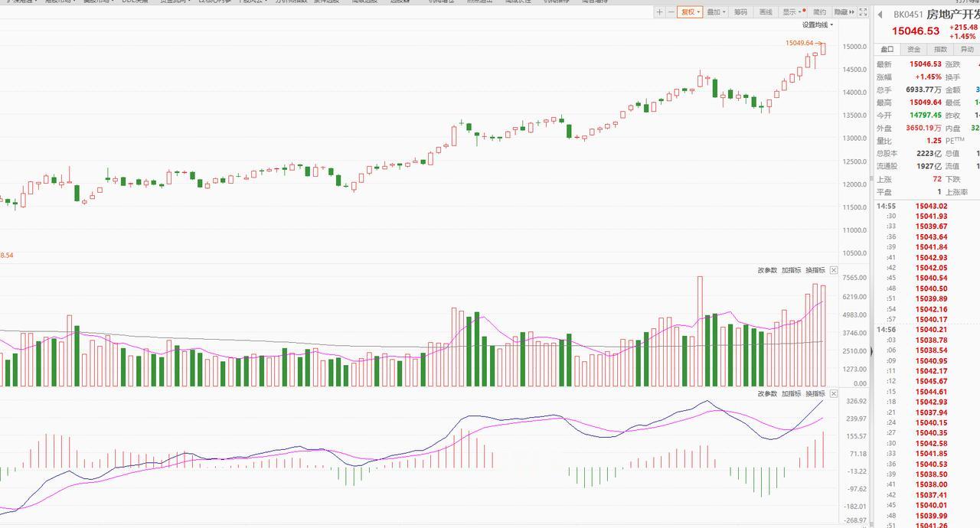This screenshot has width=980, height=528.
Task: Click the 量比 value 1.25
Action: tap(934, 141)
